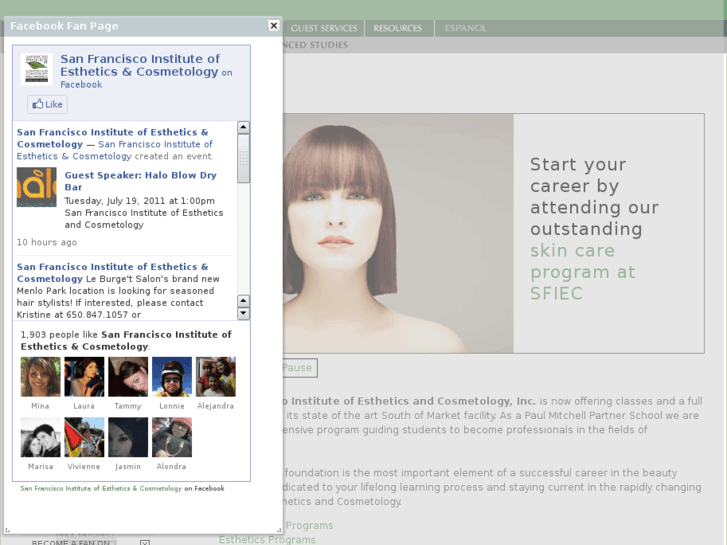Open the Guest Services menu
727x545 pixels.
tap(324, 28)
